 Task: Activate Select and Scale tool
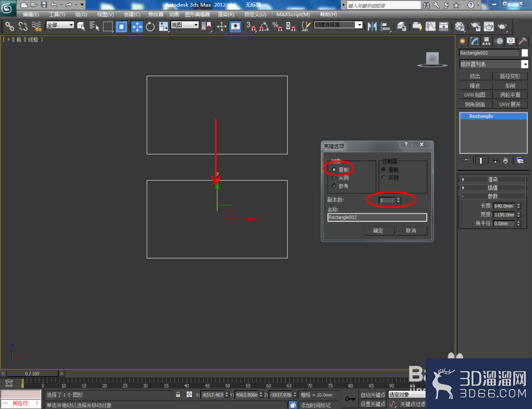(163, 26)
